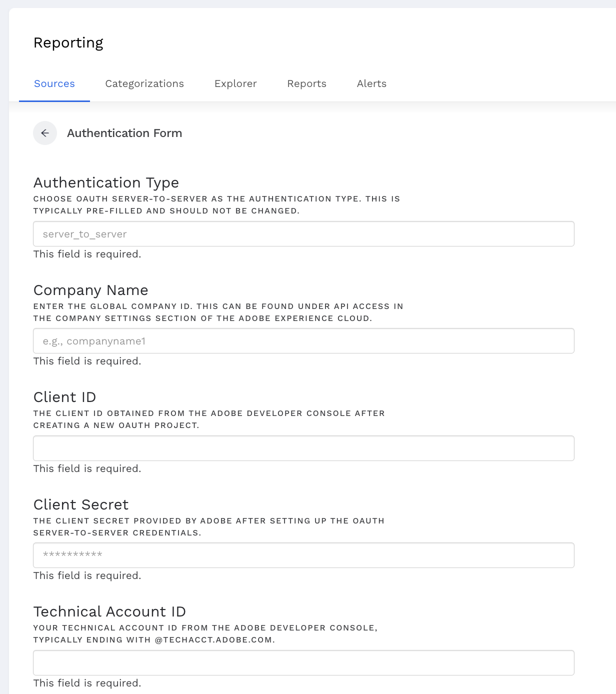
Task: Open the Categorizations tab
Action: 144,83
